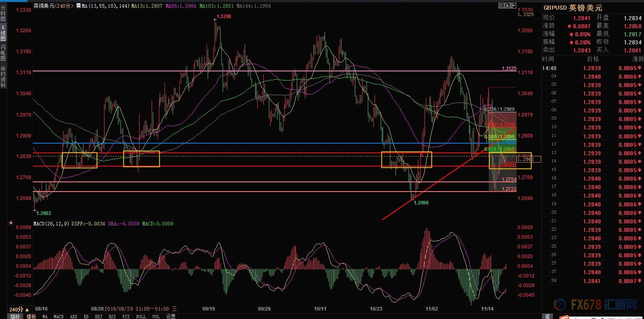Click the 卖出 price 1.2843

(x=581, y=50)
